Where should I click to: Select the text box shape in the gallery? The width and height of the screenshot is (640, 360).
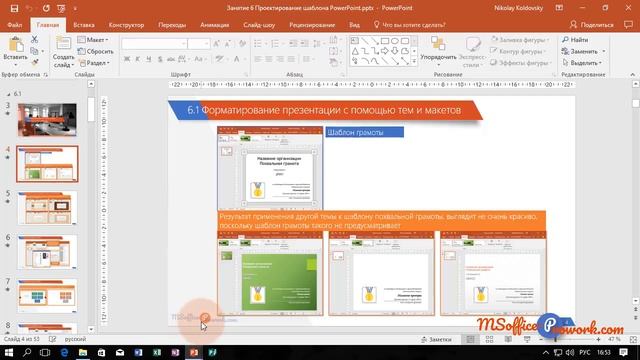[x=355, y=41]
